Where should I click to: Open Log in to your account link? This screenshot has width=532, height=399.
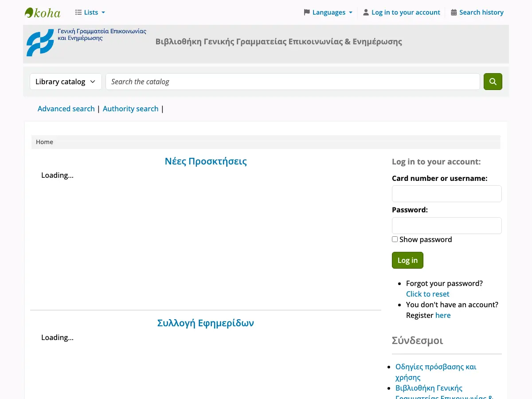402,12
